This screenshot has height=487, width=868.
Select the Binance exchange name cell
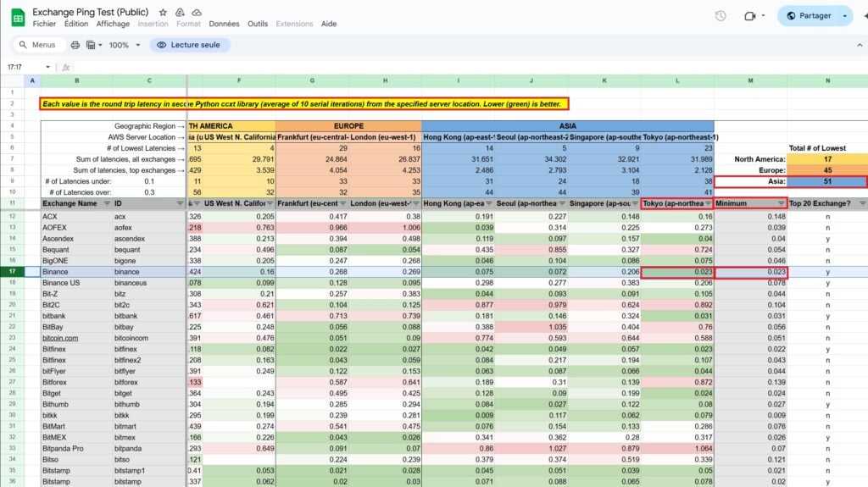pyautogui.click(x=77, y=272)
